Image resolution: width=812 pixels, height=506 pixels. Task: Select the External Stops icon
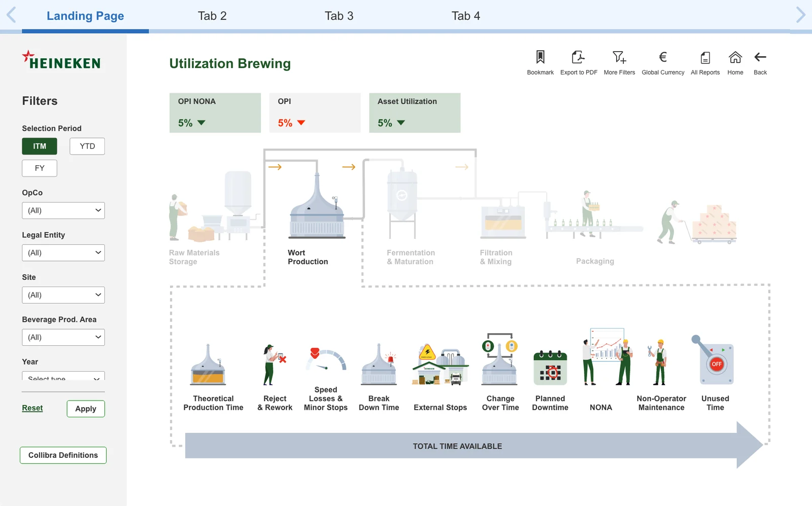pyautogui.click(x=440, y=365)
